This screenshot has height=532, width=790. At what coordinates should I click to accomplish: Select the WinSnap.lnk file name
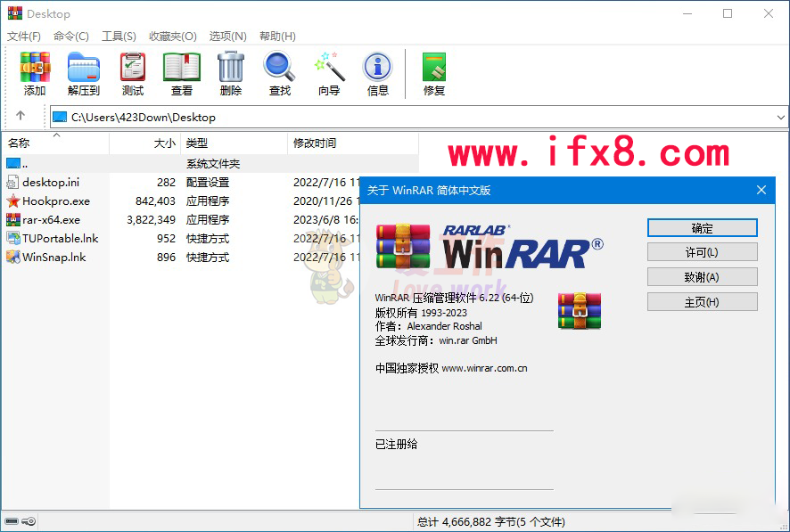54,258
